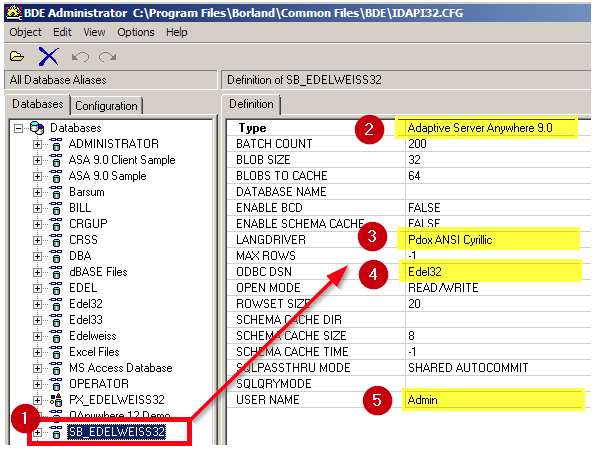Click the ASA 9.0 Sample alias icon
This screenshot has width=605, height=454.
click(56, 176)
